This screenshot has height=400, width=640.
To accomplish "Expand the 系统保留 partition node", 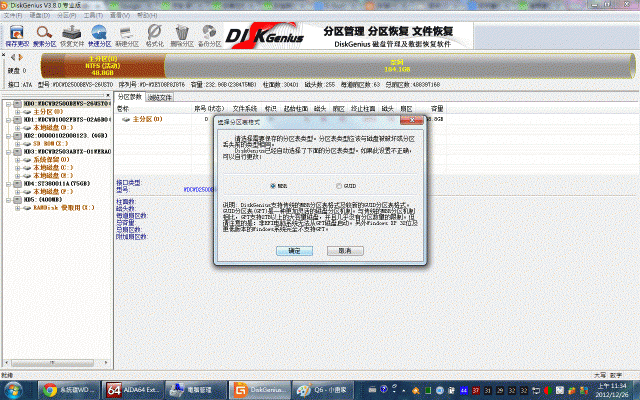I will (x=18, y=160).
